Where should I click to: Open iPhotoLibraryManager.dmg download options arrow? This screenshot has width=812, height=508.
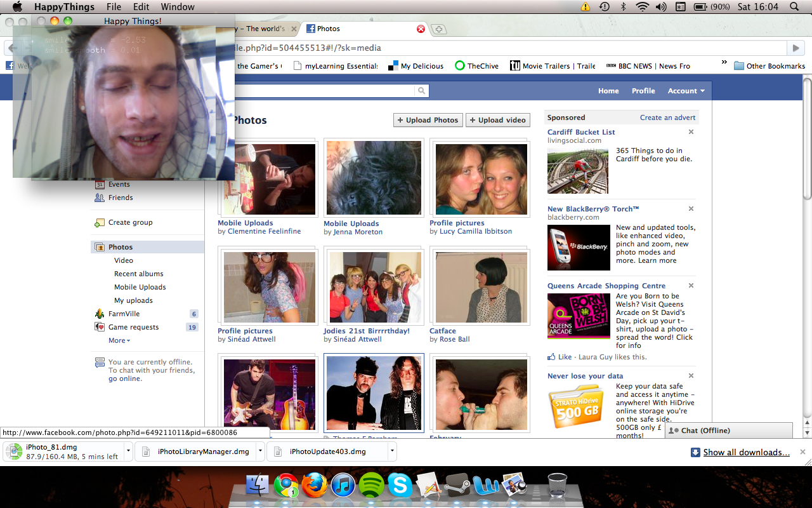point(260,451)
